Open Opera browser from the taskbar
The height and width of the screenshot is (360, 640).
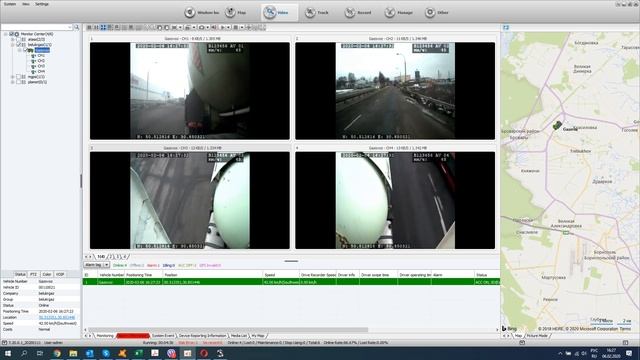[x=204, y=353]
